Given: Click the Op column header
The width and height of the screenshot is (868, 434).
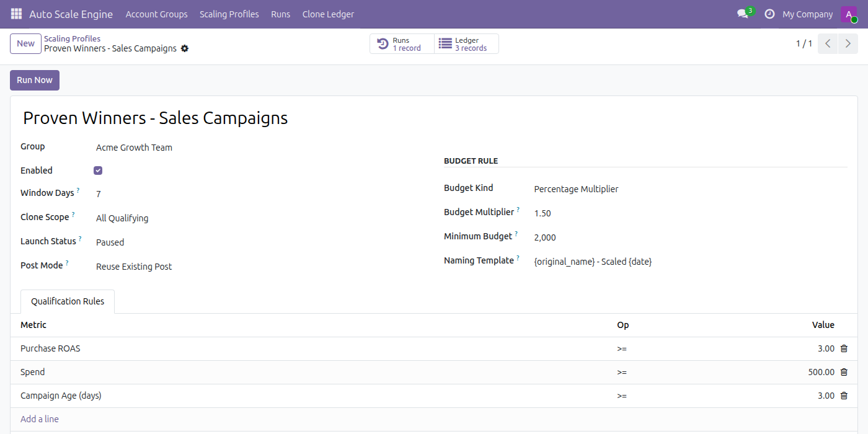Looking at the screenshot, I should tap(622, 325).
